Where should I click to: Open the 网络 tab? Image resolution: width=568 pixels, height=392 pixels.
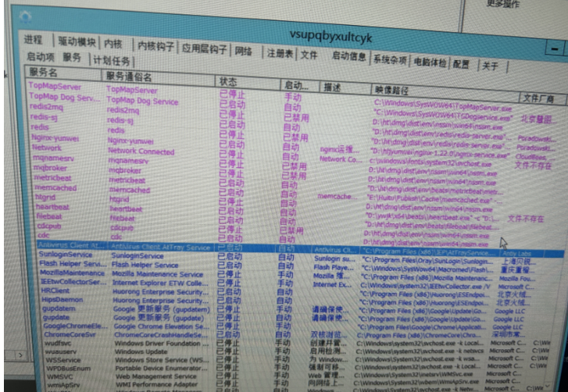pos(244,51)
